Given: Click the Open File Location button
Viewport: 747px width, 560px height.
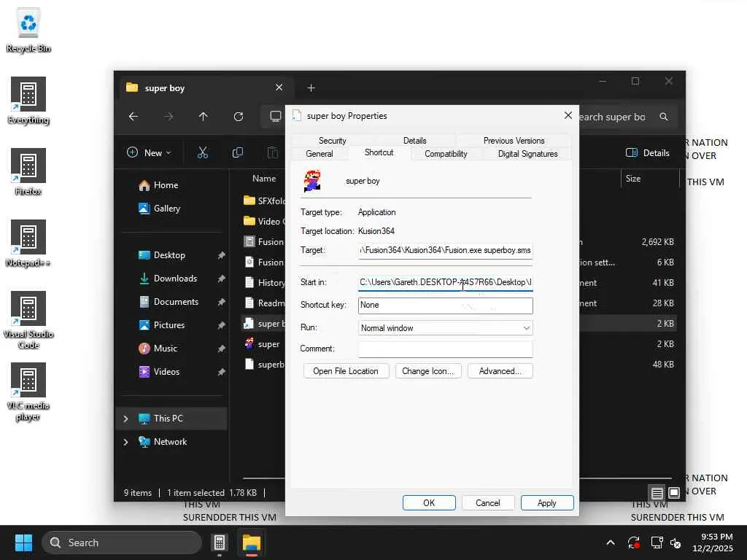Looking at the screenshot, I should [x=346, y=371].
